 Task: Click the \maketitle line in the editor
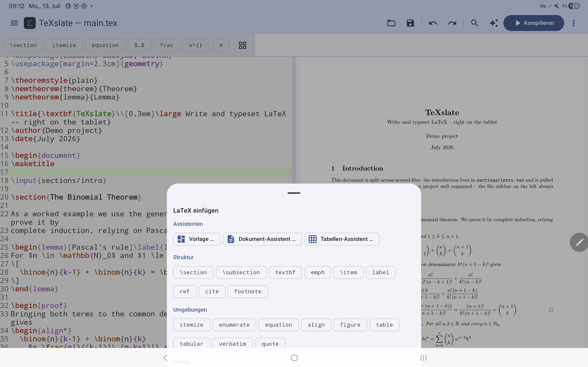pos(33,164)
